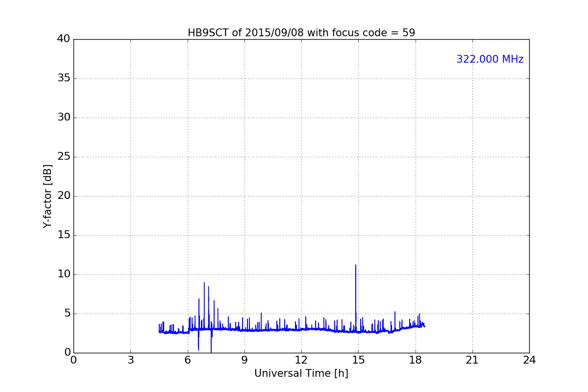Click the tallest spike peak near 15 h
This screenshot has height=392, width=588.
[356, 265]
